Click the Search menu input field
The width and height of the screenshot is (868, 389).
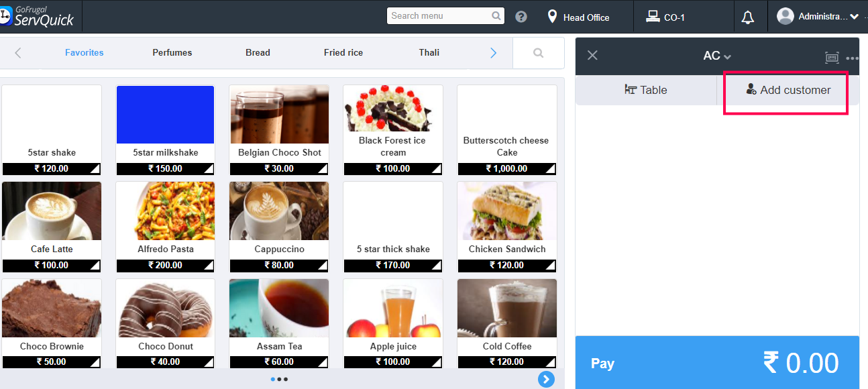tap(440, 15)
